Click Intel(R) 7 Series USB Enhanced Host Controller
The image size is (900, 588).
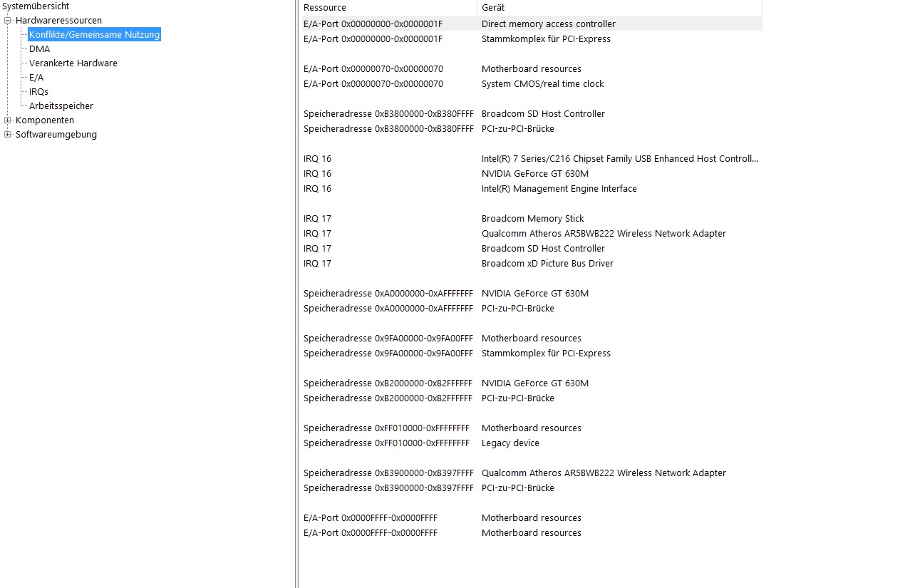[532, 159]
